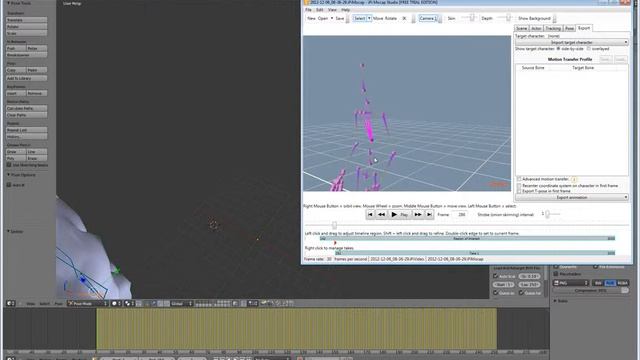Click the rewind playback button
This screenshot has height=360, width=640.
click(x=381, y=214)
